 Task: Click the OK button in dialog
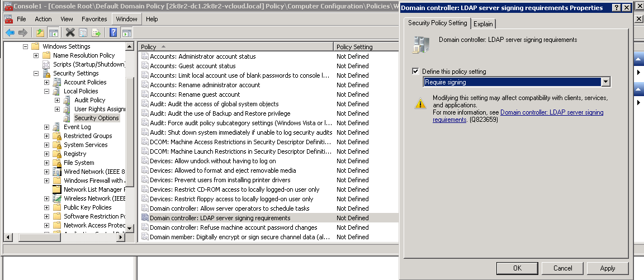(517, 268)
